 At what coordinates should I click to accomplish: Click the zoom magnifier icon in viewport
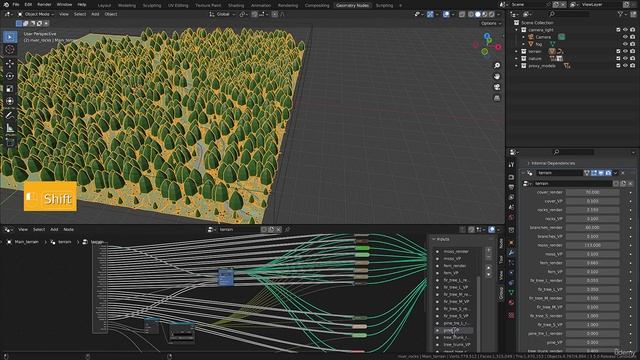tap(497, 66)
